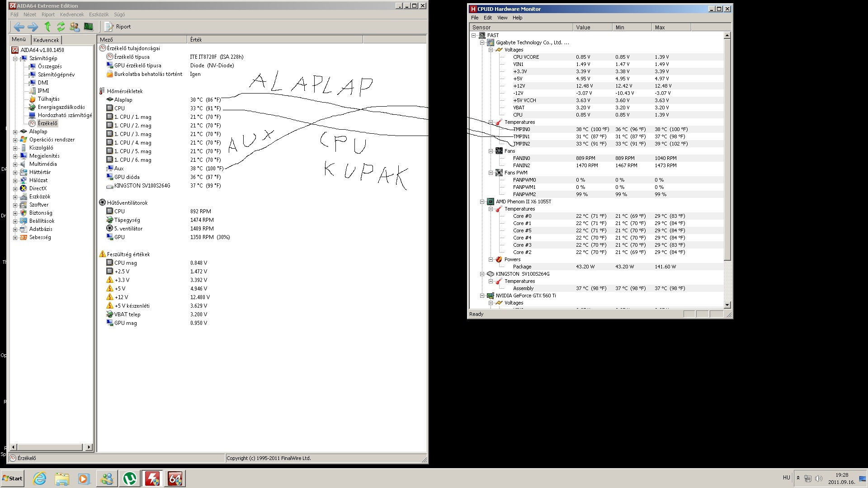868x488 pixels.
Task: Open the media player taskbar icon
Action: (84, 479)
